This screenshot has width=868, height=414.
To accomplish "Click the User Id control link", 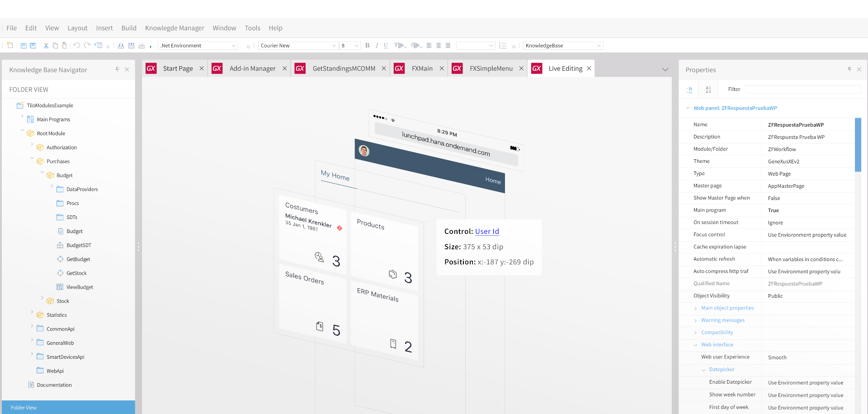I will click(x=487, y=231).
